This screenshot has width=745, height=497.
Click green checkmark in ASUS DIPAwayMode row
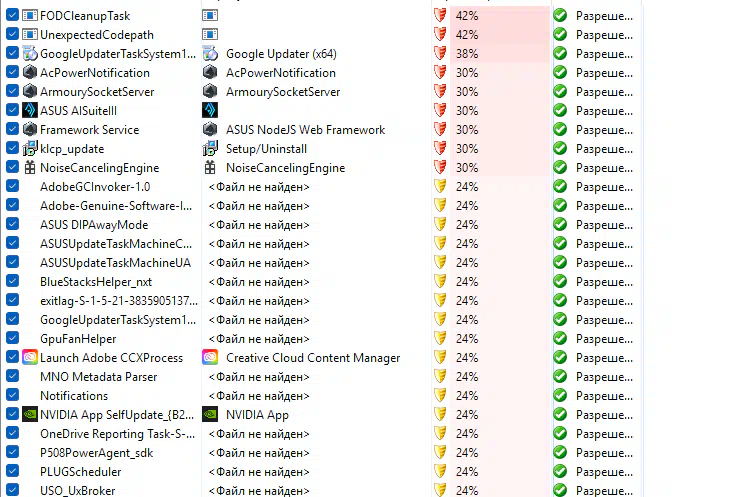coord(561,225)
